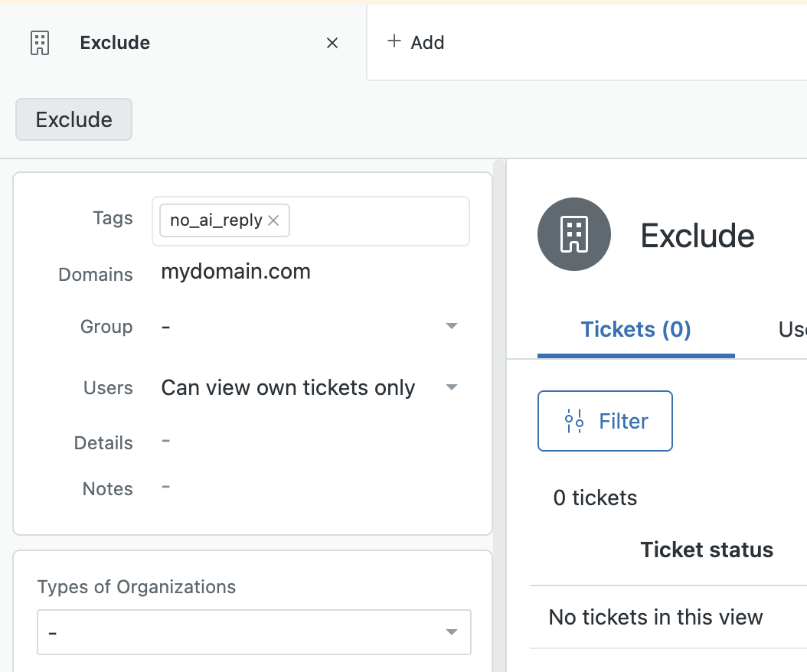The width and height of the screenshot is (807, 672).
Task: Open a new tab via Add
Action: point(416,42)
